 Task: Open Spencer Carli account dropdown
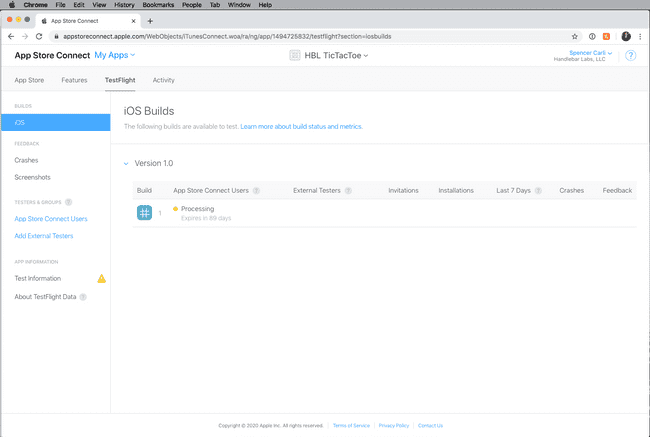(590, 53)
